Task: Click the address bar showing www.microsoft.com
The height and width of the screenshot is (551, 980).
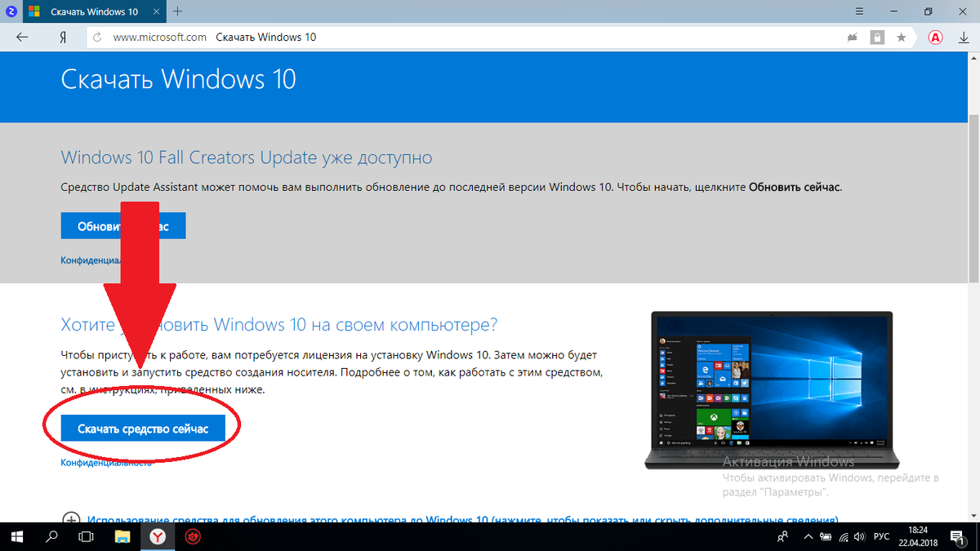Action: pos(465,38)
